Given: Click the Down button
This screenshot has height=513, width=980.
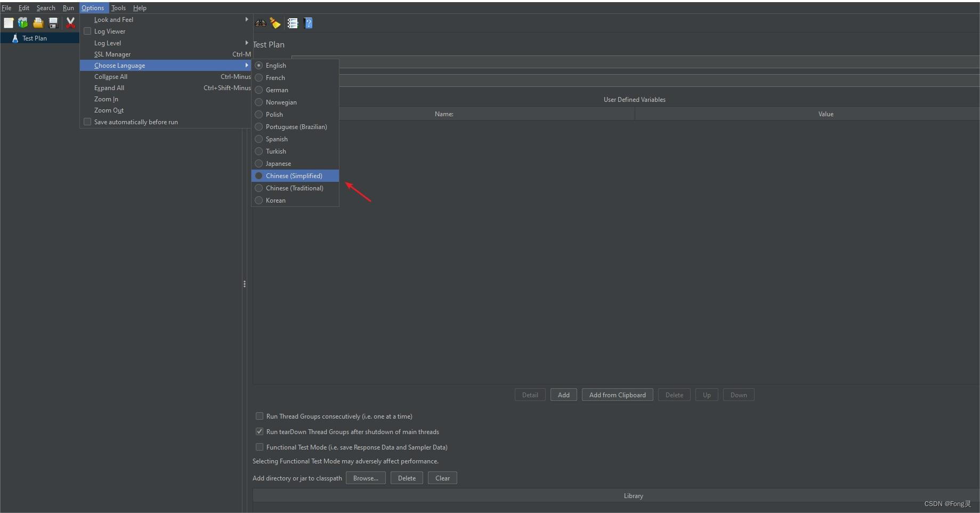Looking at the screenshot, I should [739, 395].
